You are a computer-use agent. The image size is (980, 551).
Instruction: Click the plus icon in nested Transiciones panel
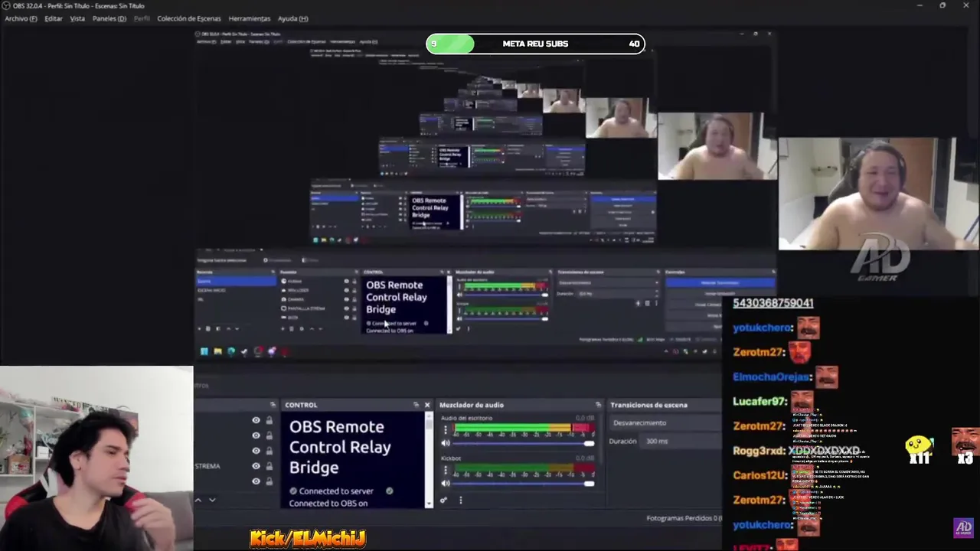[638, 303]
